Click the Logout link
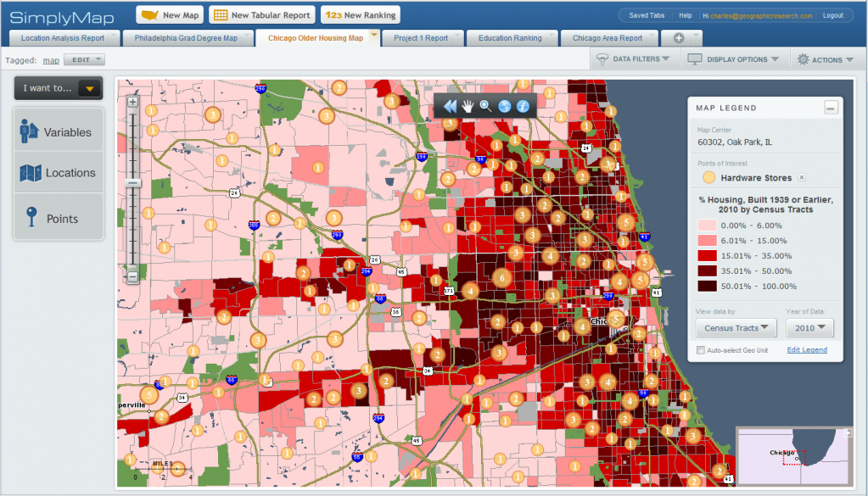 [x=832, y=15]
